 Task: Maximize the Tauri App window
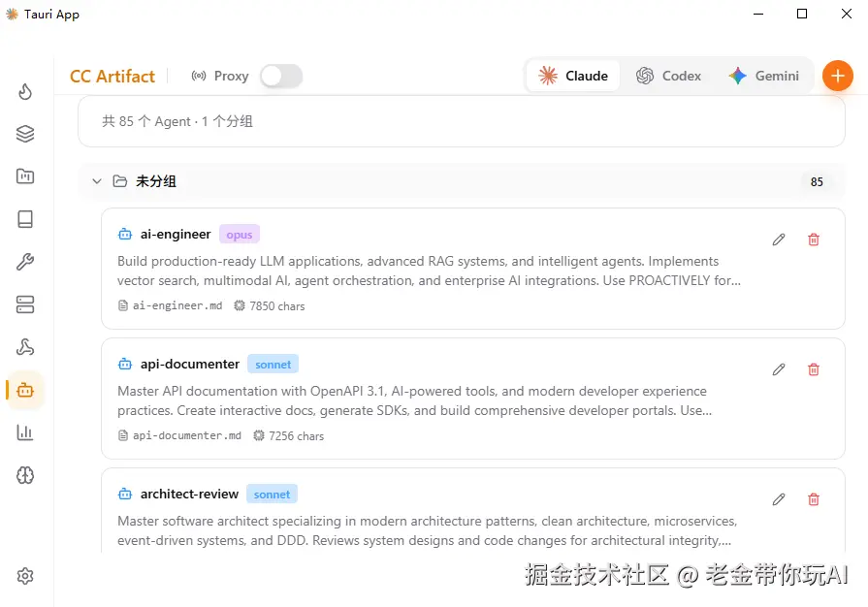click(x=802, y=14)
